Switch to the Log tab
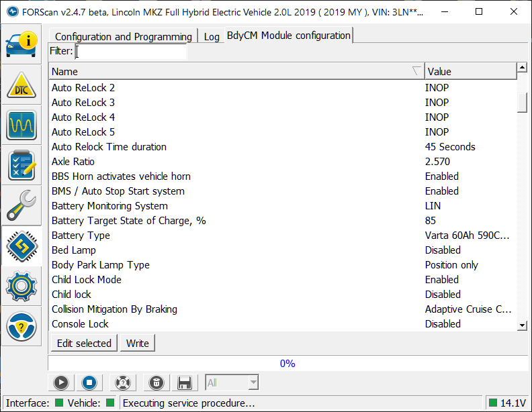The image size is (532, 412). [x=212, y=36]
